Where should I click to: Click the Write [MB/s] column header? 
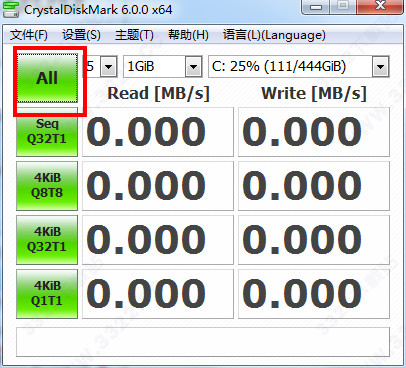click(x=314, y=93)
